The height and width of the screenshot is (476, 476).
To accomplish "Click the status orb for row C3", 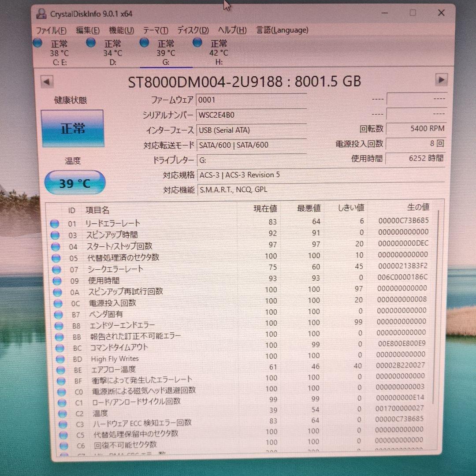I will 63,424.
